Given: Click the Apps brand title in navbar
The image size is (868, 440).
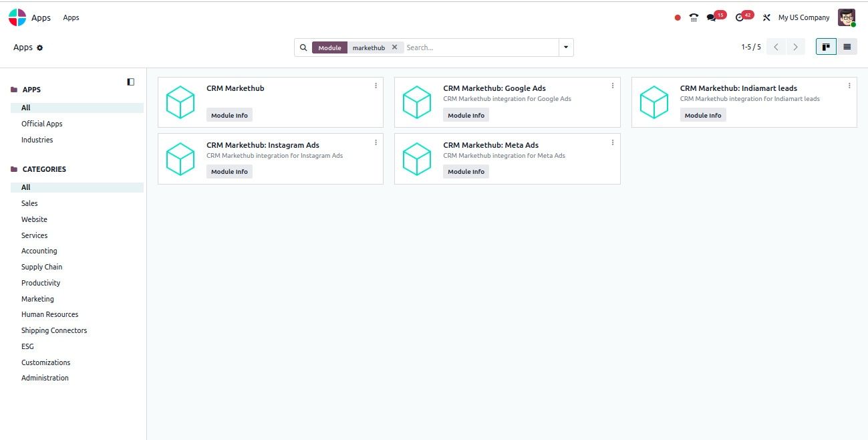Looking at the screenshot, I should click(41, 18).
